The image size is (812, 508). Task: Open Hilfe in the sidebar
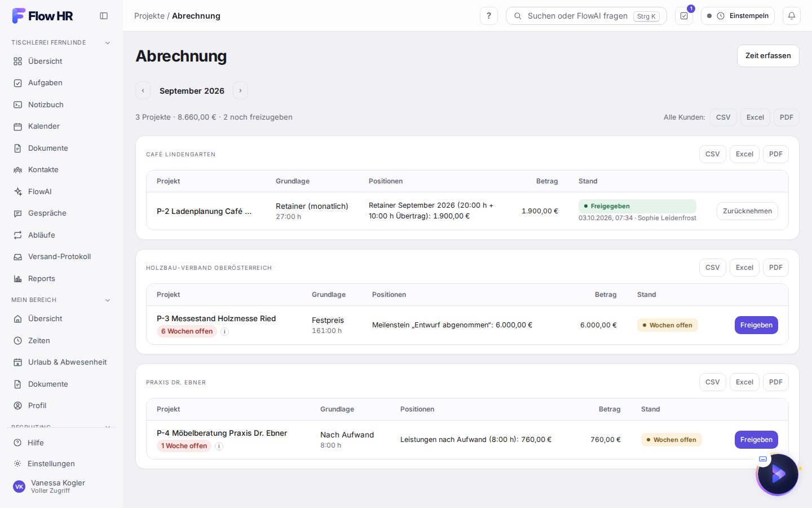click(x=61, y=443)
